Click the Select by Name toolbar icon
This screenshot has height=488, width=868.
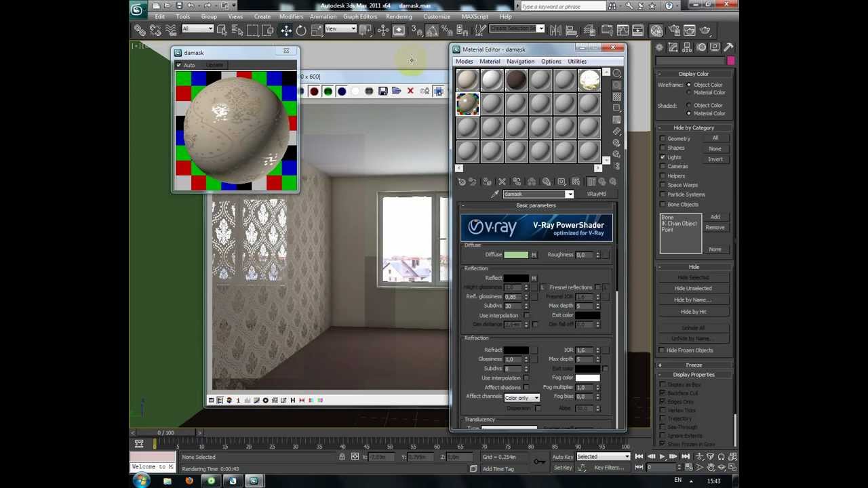pos(237,30)
